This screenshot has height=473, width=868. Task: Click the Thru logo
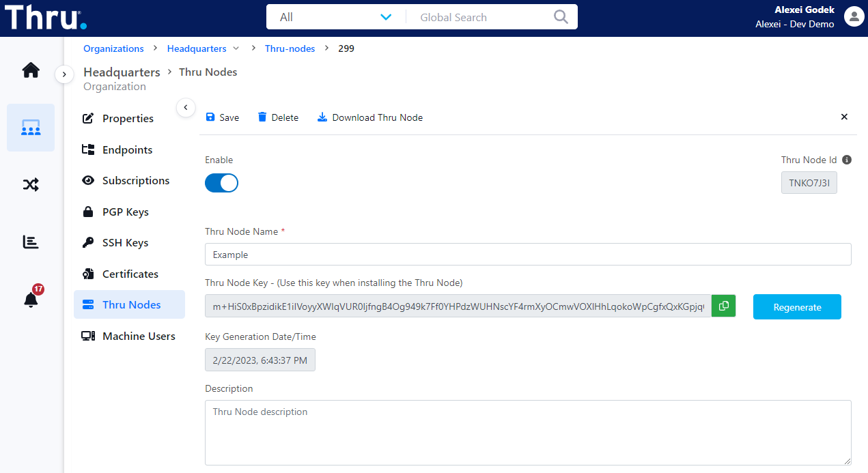[x=46, y=18]
